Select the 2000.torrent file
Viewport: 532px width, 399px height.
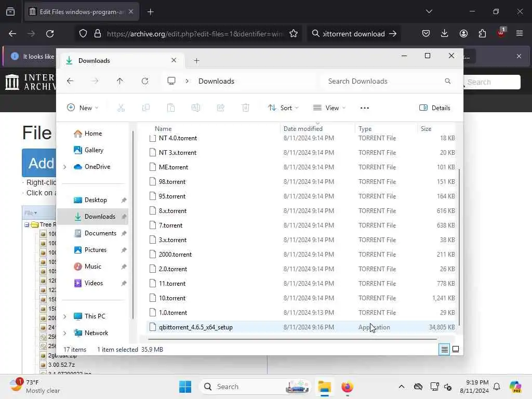pyautogui.click(x=302, y=255)
